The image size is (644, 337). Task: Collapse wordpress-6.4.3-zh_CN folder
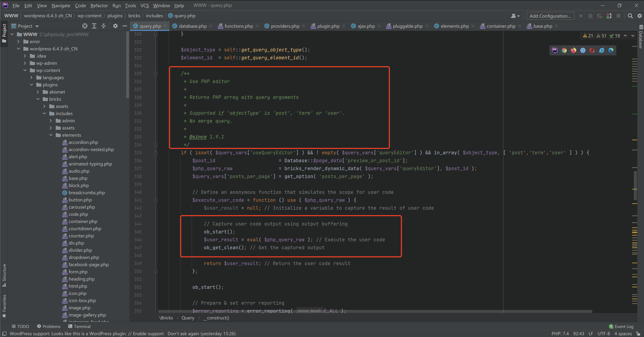(x=19, y=49)
